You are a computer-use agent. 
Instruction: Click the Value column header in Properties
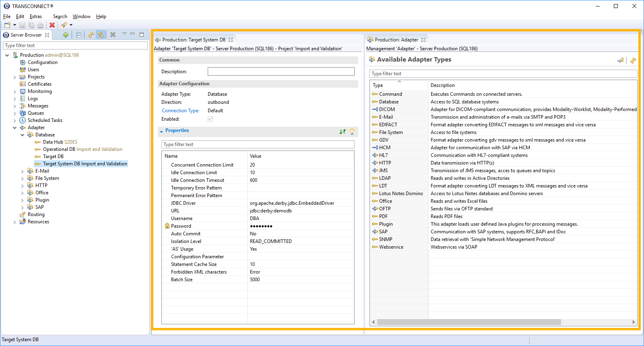[x=301, y=156]
